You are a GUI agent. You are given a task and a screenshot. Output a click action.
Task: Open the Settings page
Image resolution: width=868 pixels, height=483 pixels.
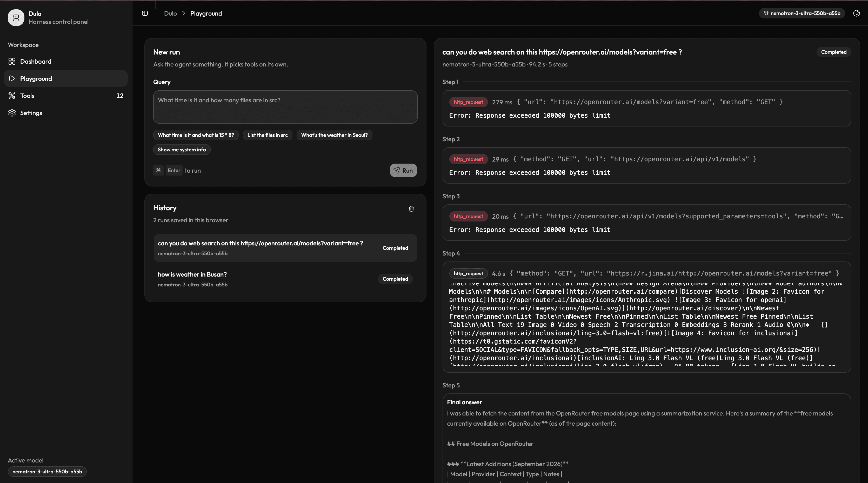click(66, 113)
